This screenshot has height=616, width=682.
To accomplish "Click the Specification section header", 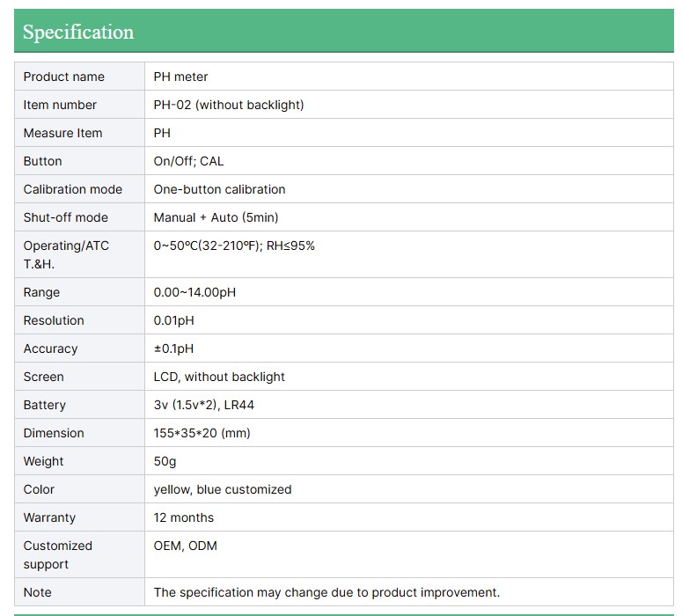I will click(x=78, y=33).
